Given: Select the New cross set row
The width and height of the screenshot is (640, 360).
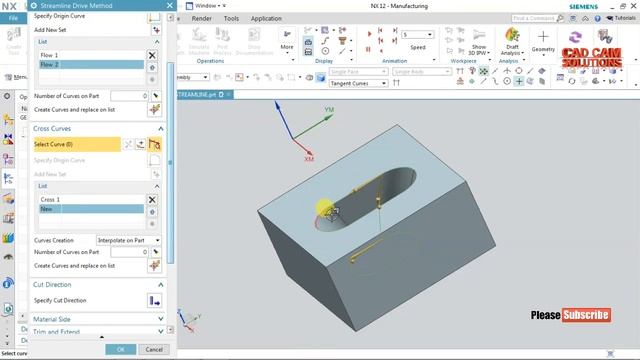Looking at the screenshot, I should [x=91, y=209].
